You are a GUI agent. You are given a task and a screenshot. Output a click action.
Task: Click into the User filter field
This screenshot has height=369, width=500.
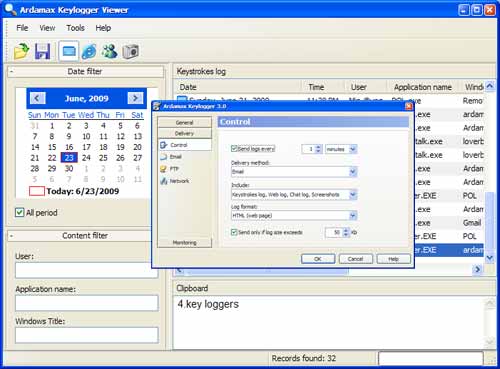(x=87, y=270)
